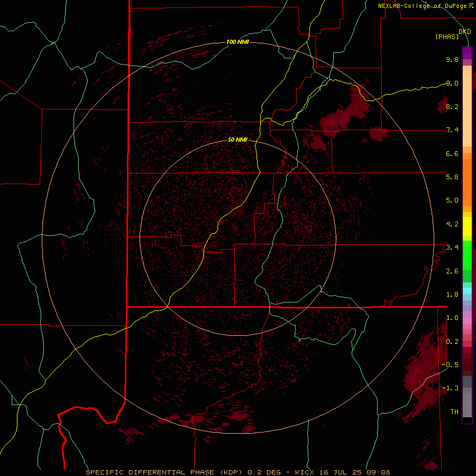Click the 1.8 scale value
The width and height of the screenshot is (476, 476).
[x=452, y=295]
